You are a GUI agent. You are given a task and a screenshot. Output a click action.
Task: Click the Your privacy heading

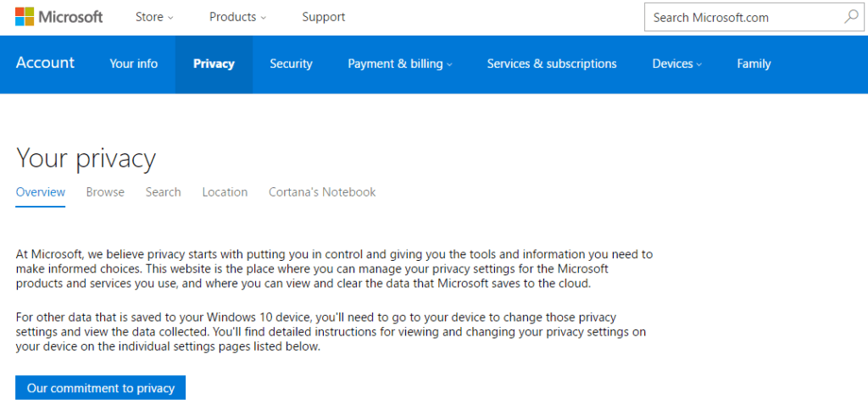(86, 158)
